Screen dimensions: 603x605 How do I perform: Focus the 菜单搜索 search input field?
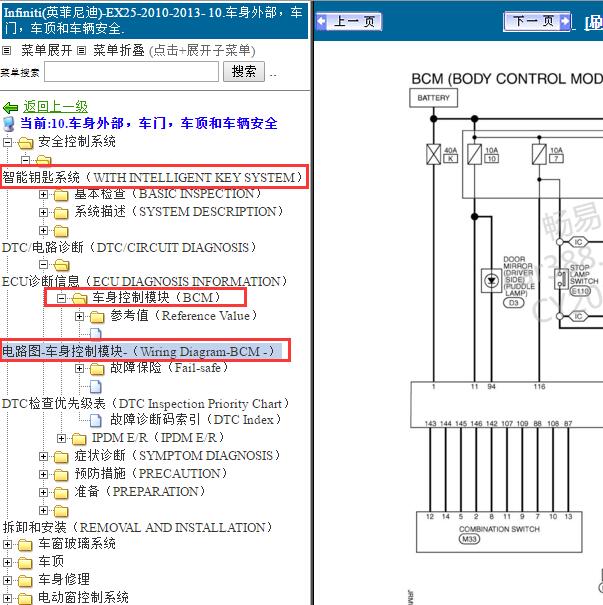point(131,72)
